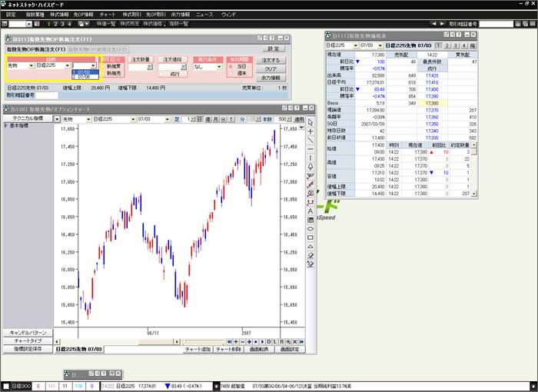Click the X icon below the chart
Viewport: 538px width, 392px height.
click(x=294, y=342)
